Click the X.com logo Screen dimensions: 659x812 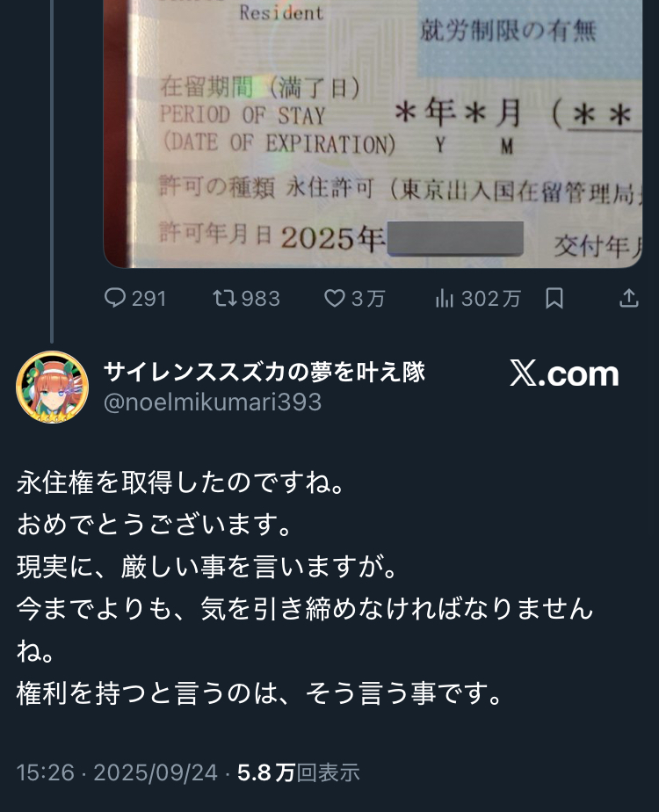pos(564,373)
